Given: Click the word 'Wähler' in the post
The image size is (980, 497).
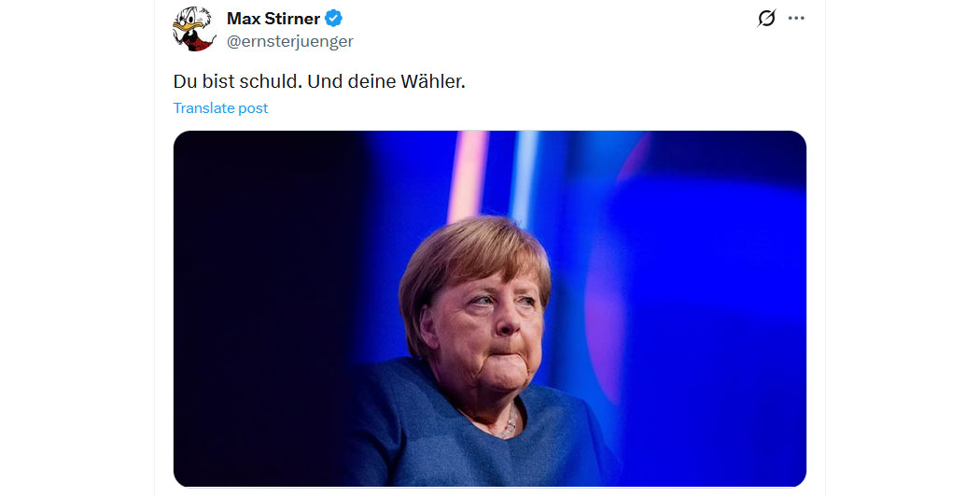Looking at the screenshot, I should tap(431, 81).
